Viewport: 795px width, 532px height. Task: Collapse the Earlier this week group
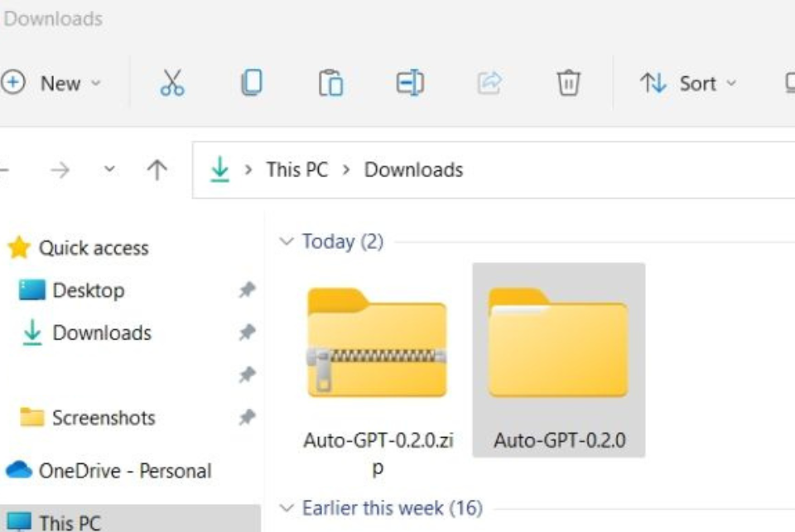point(287,508)
